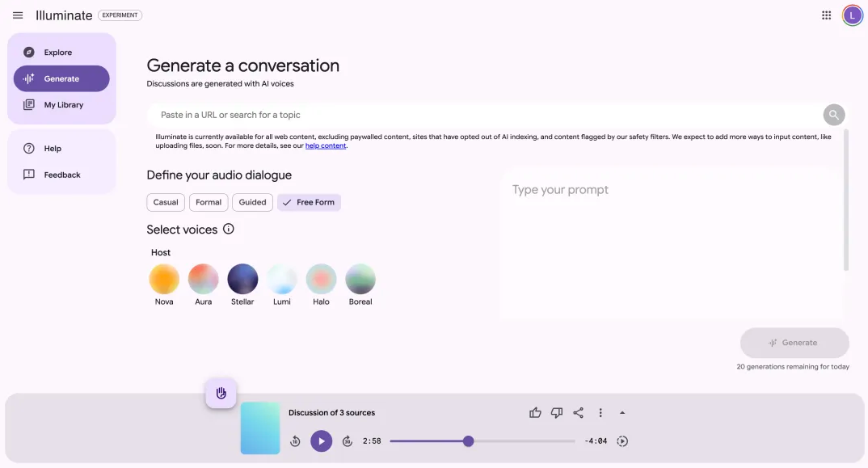Go to the Explore page
Screen dimensions: 868x468
click(61, 52)
